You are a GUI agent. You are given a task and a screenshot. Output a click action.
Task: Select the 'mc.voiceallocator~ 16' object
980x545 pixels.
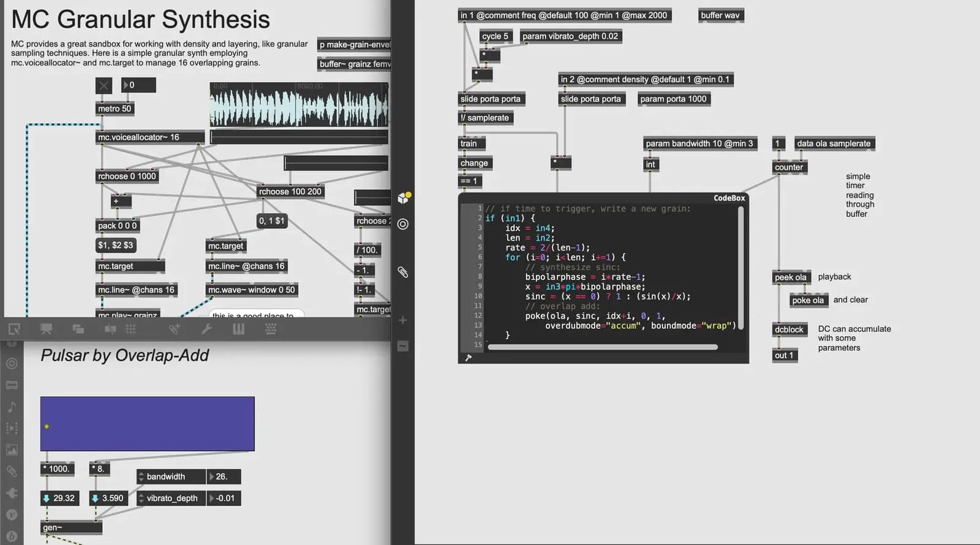151,137
